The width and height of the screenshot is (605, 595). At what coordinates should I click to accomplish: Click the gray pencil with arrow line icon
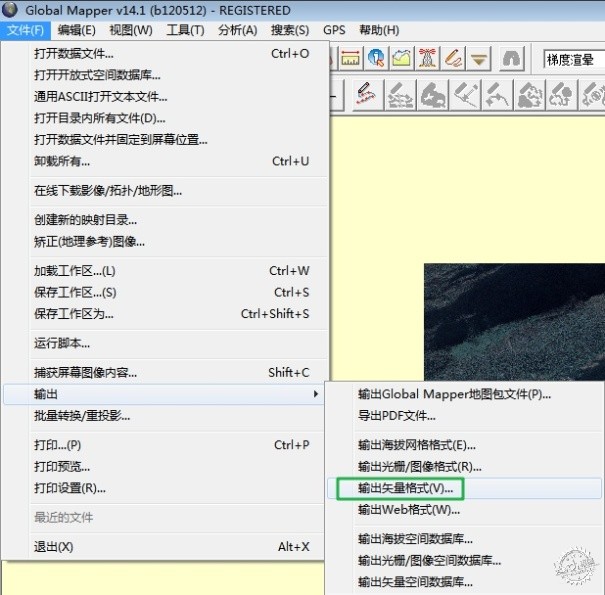465,95
